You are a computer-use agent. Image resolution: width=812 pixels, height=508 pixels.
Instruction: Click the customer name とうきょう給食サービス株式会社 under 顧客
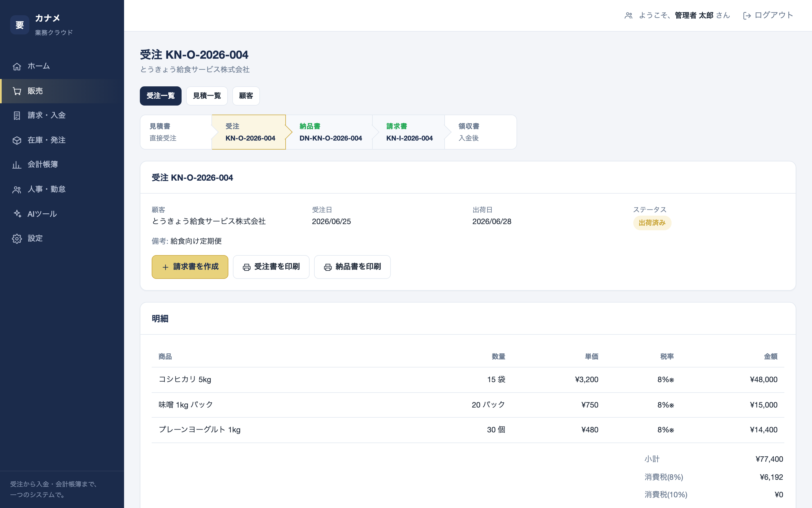tap(209, 222)
